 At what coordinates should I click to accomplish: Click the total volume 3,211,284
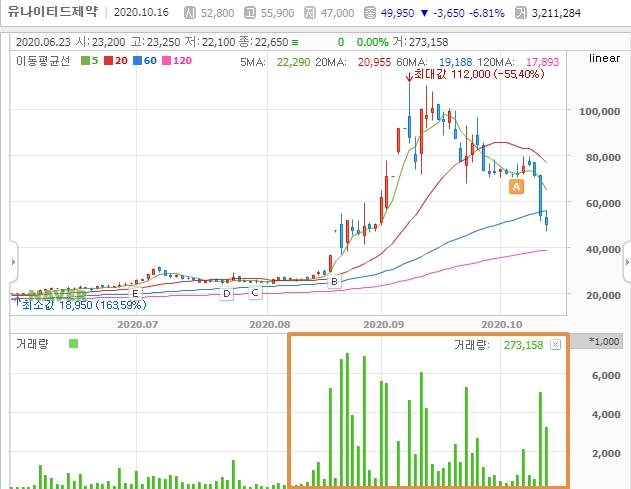556,13
